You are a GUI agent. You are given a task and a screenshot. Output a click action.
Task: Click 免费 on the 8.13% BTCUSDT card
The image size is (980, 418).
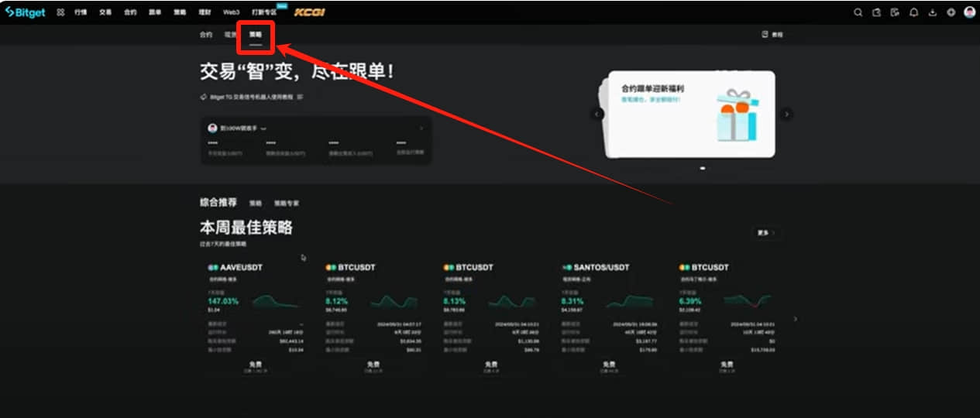491,365
